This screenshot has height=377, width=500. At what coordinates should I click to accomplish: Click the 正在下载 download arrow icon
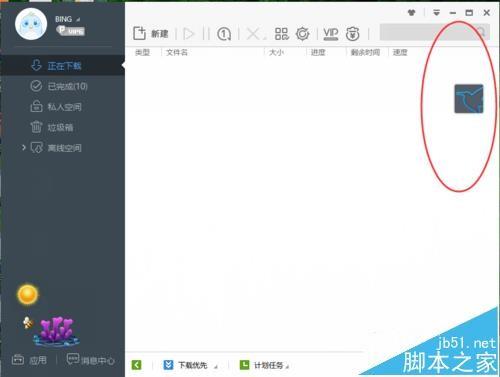point(36,65)
